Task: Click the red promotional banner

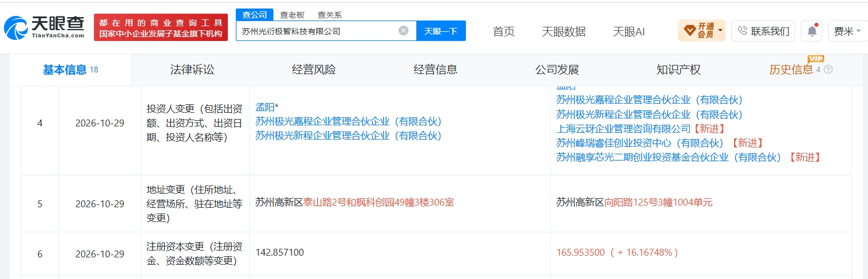Action: pyautogui.click(x=161, y=27)
